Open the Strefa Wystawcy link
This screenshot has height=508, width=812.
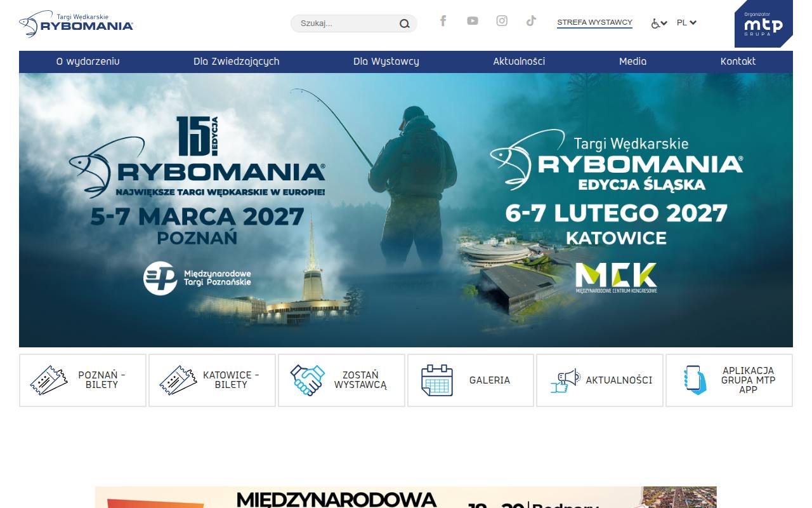point(594,23)
